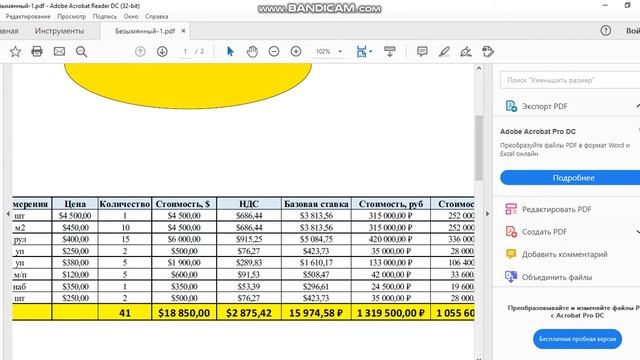The width and height of the screenshot is (640, 360).
Task: Open the sign document pen icon
Action: tap(466, 51)
